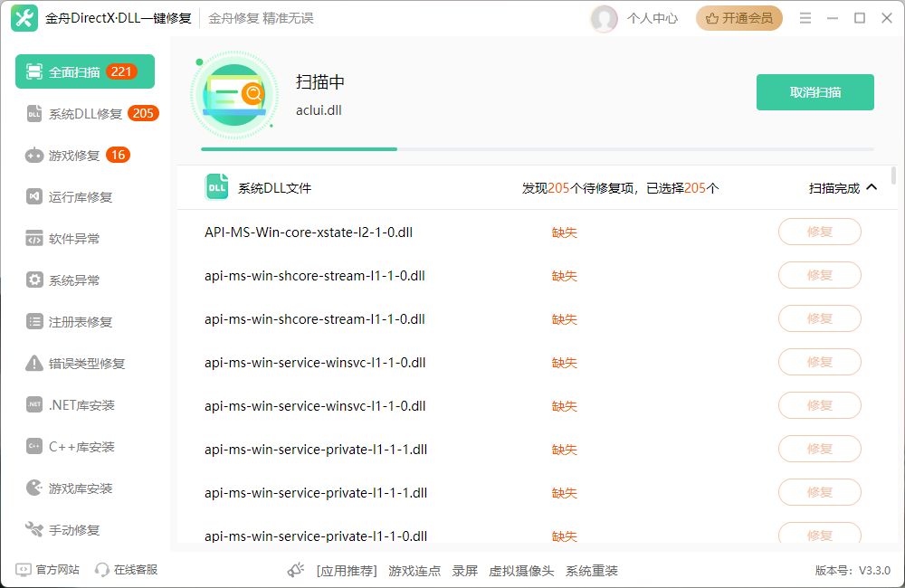Image resolution: width=905 pixels, height=588 pixels.
Task: Open 个人中心
Action: (x=653, y=18)
